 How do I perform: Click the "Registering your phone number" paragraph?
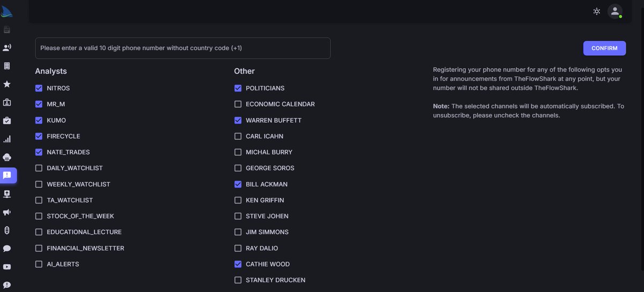pyautogui.click(x=528, y=79)
